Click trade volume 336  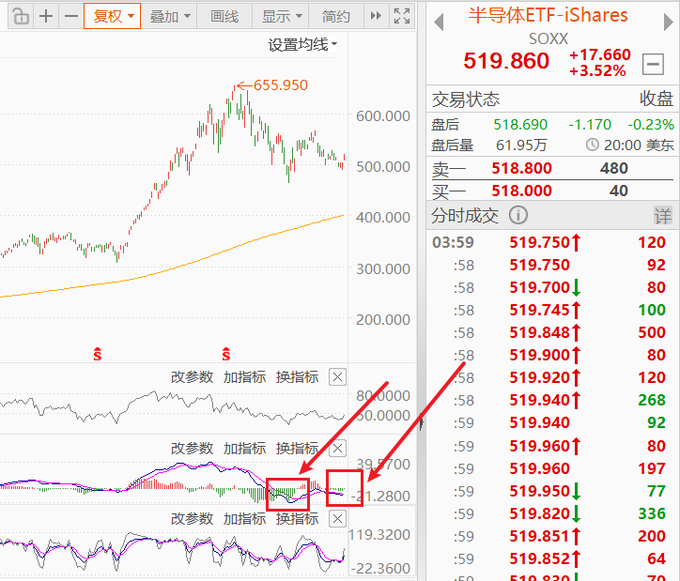[652, 514]
